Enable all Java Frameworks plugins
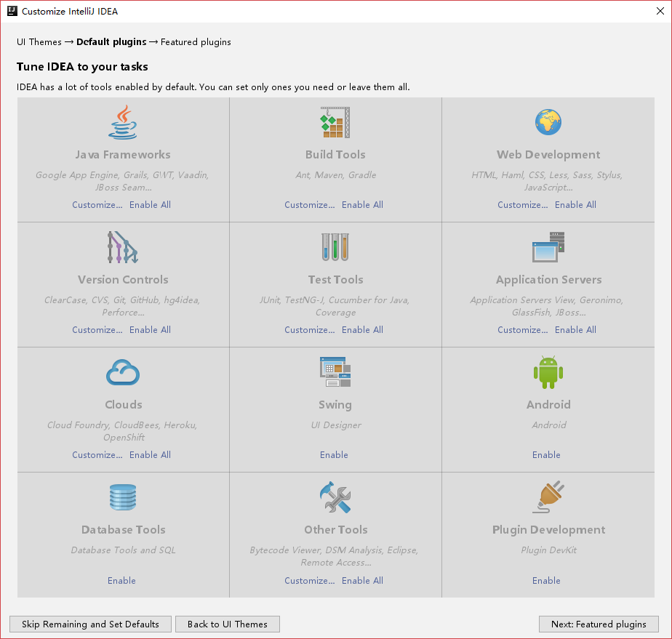 point(150,205)
